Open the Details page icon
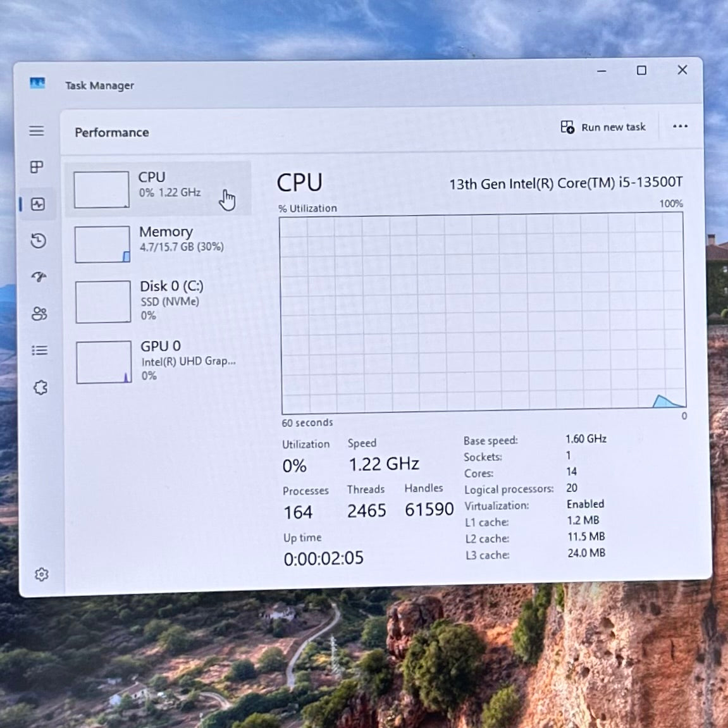Image resolution: width=728 pixels, height=728 pixels. click(39, 350)
